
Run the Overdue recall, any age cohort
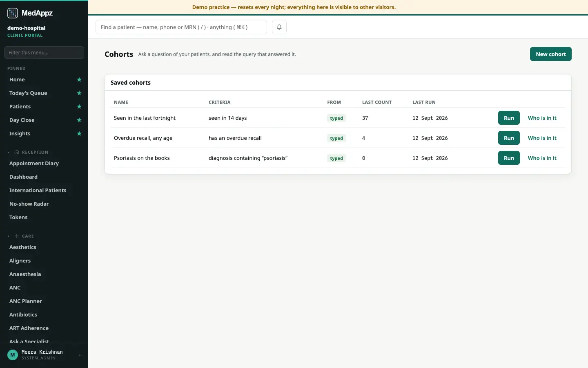coord(509,138)
